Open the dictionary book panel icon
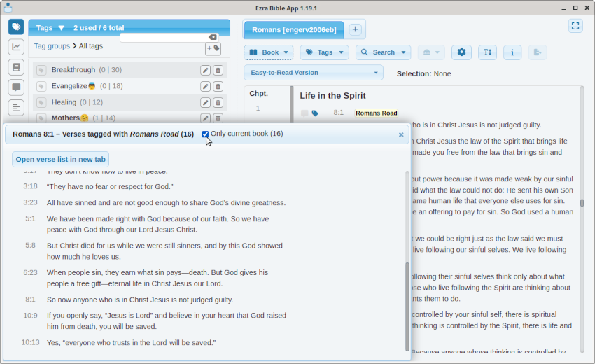 (16, 67)
